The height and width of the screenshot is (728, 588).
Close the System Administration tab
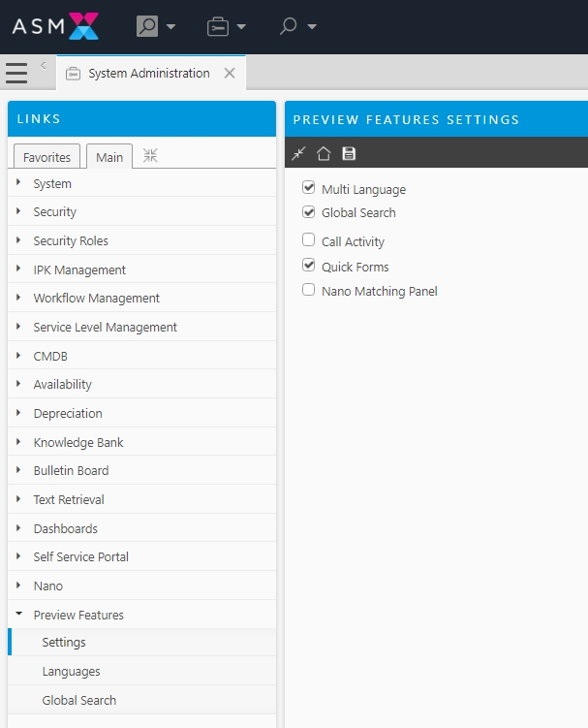230,74
